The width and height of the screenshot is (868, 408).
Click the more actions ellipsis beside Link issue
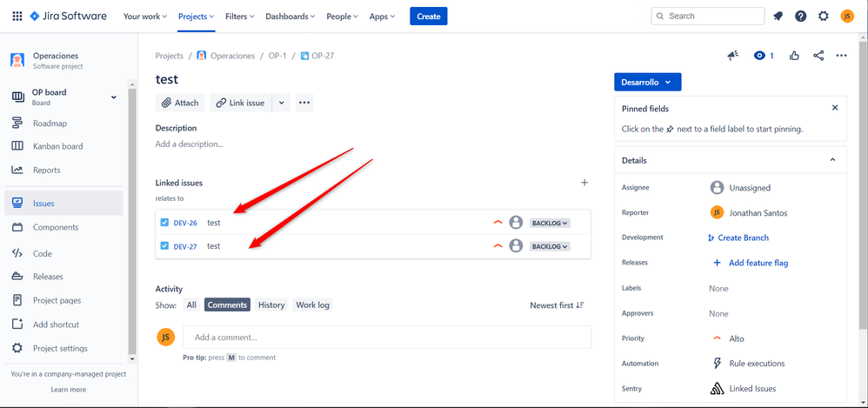pos(304,103)
